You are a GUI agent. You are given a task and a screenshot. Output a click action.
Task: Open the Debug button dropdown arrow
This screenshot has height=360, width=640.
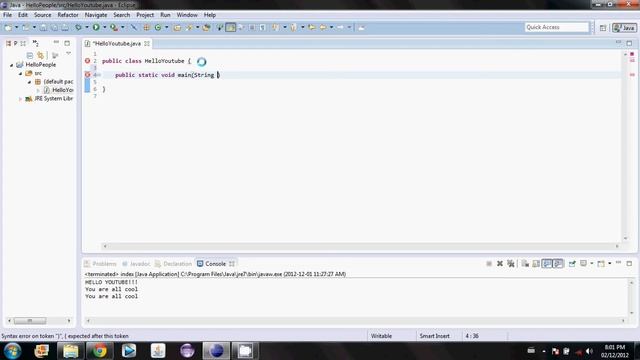tap(87, 27)
